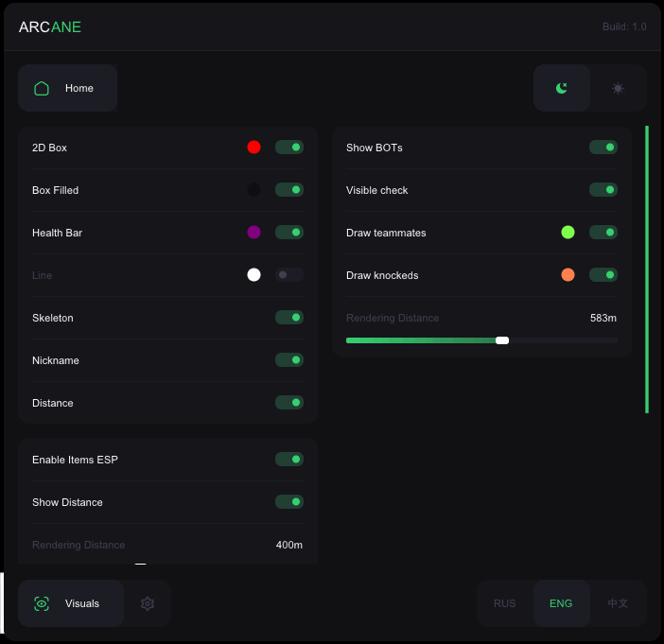664x644 pixels.
Task: Pick the green Draw teammates color
Action: [568, 233]
